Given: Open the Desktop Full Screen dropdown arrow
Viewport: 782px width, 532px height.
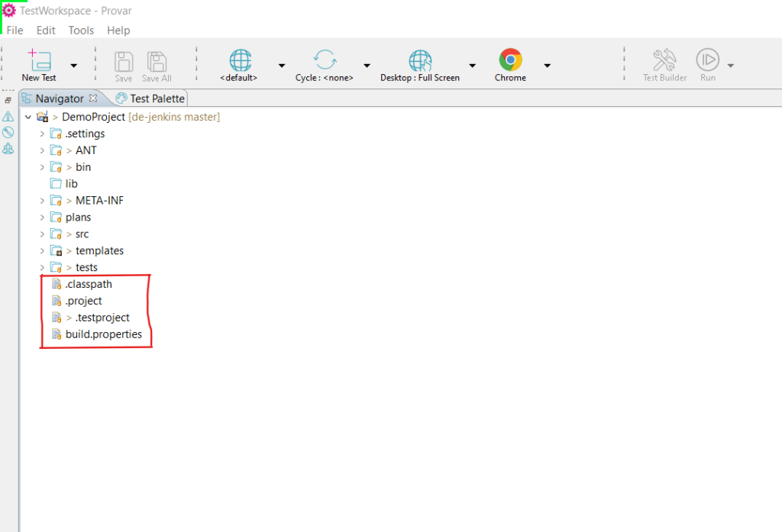Looking at the screenshot, I should pos(472,66).
